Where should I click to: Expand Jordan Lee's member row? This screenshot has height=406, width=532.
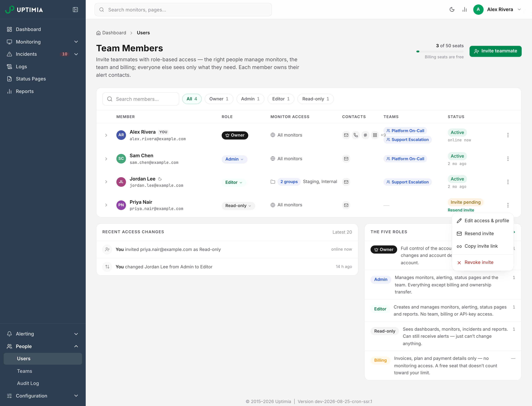point(106,182)
